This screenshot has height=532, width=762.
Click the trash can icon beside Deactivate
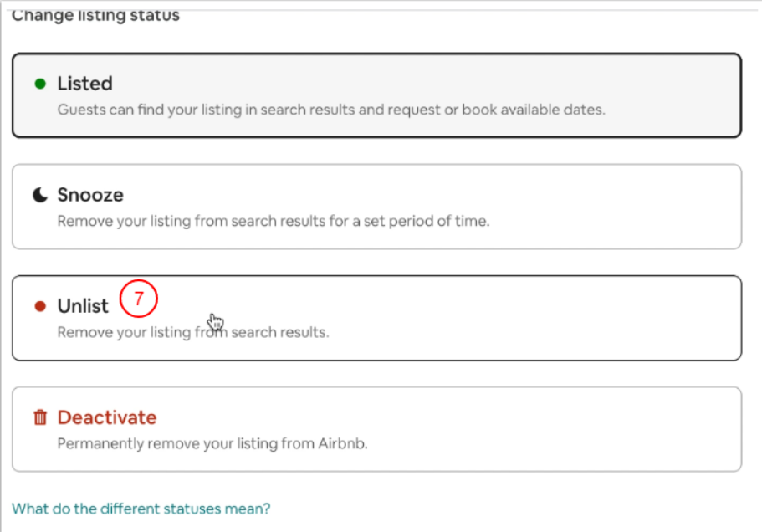40,417
